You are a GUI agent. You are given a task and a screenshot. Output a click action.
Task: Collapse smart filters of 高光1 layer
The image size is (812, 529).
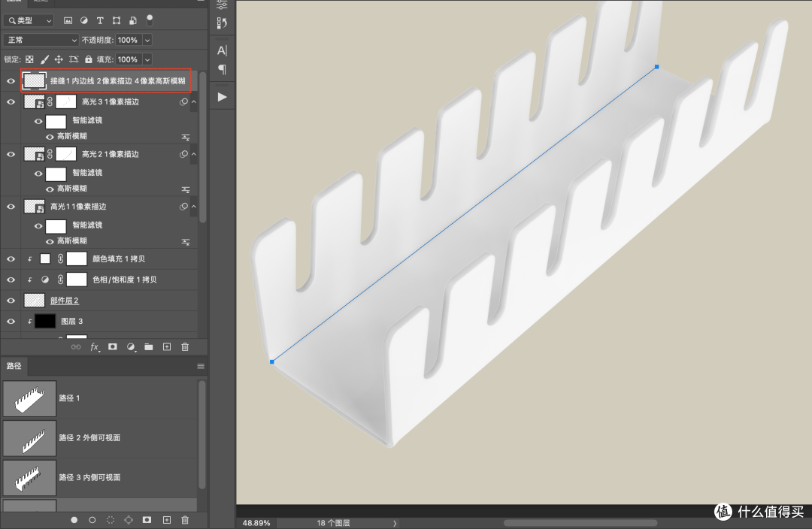(x=194, y=207)
